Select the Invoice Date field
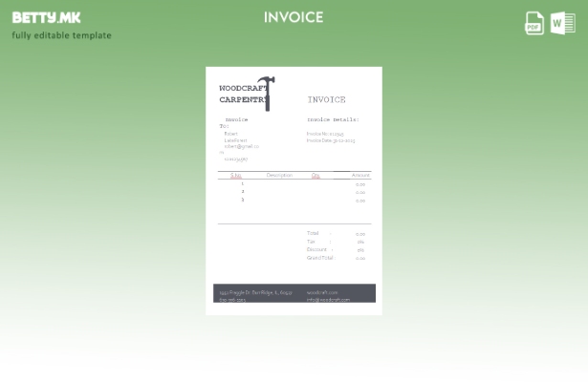 [330, 140]
